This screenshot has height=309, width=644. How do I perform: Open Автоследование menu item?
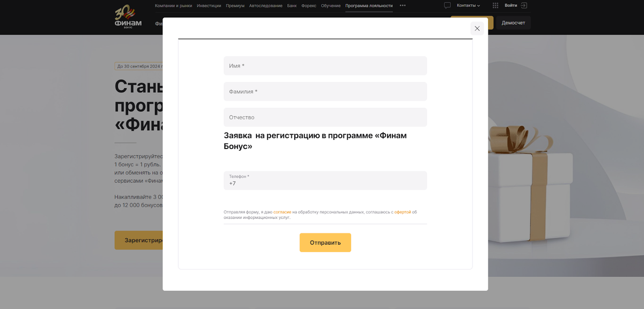tap(266, 5)
